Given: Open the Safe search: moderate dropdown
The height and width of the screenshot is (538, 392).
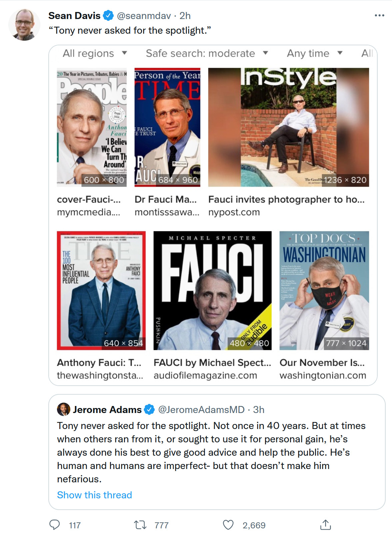Looking at the screenshot, I should click(207, 53).
